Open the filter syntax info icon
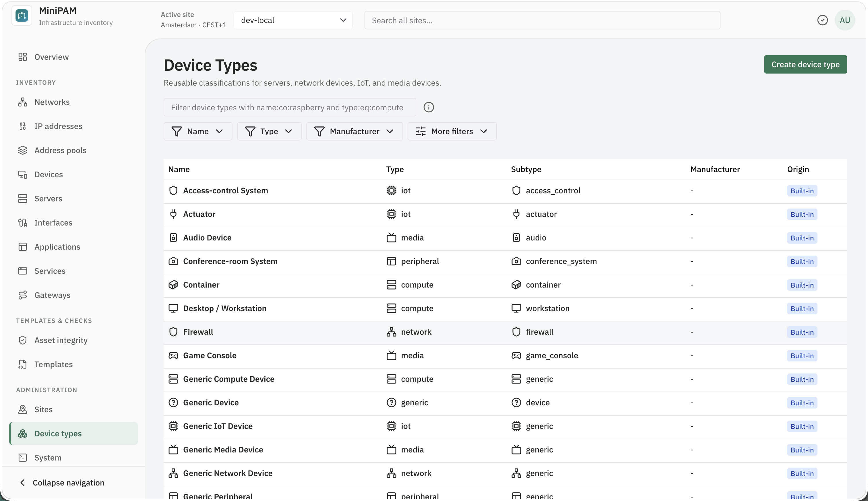Viewport: 868px width, 501px height. (429, 107)
